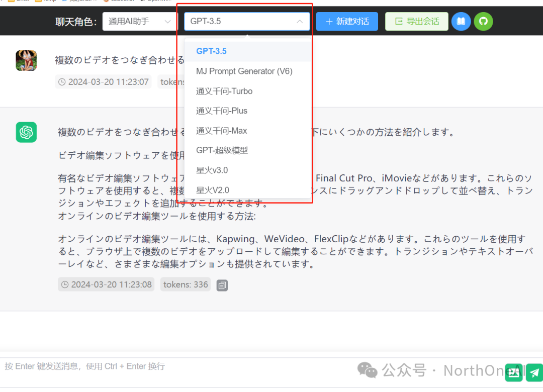Viewport: 543px width, 392px height.
Task: Copy the reply using the copy icon
Action: pyautogui.click(x=222, y=285)
